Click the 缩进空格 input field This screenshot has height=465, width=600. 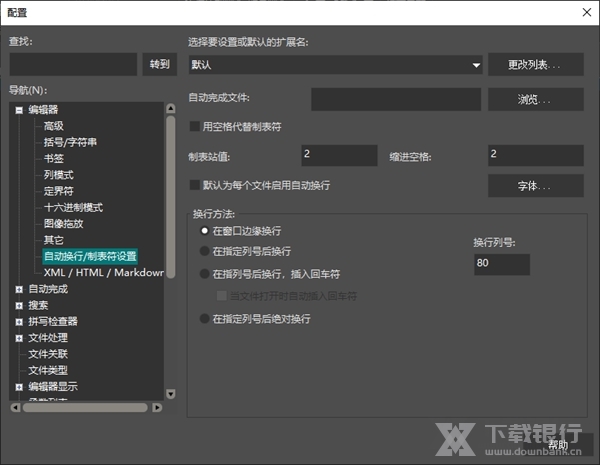pyautogui.click(x=535, y=155)
